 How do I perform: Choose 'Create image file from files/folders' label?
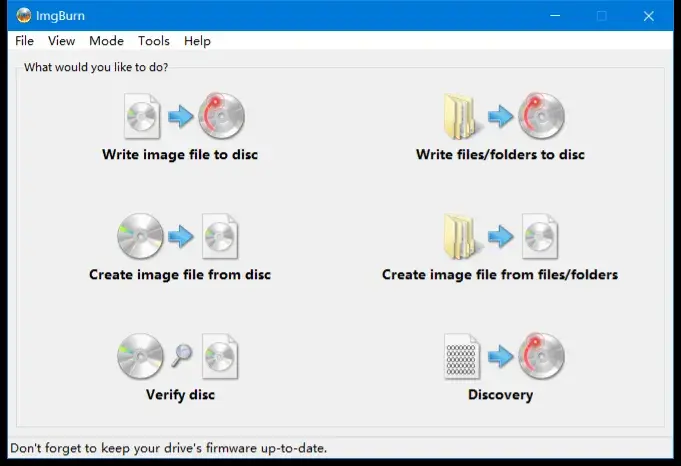(500, 274)
